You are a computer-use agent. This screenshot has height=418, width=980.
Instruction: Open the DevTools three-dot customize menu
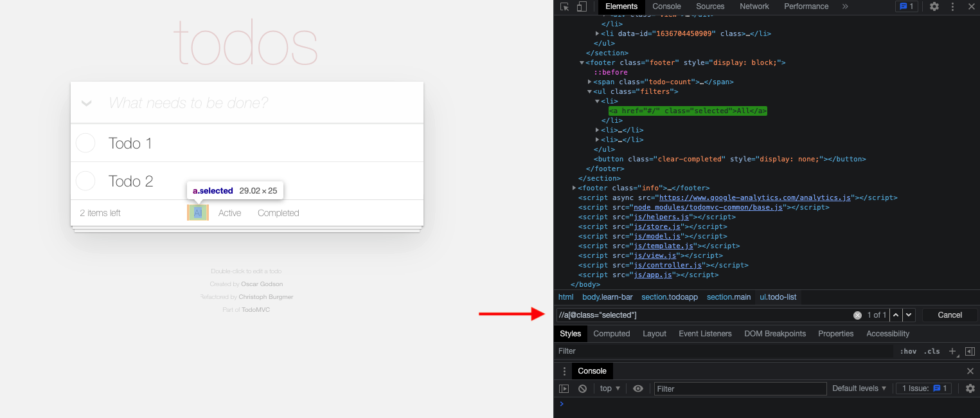click(x=953, y=6)
